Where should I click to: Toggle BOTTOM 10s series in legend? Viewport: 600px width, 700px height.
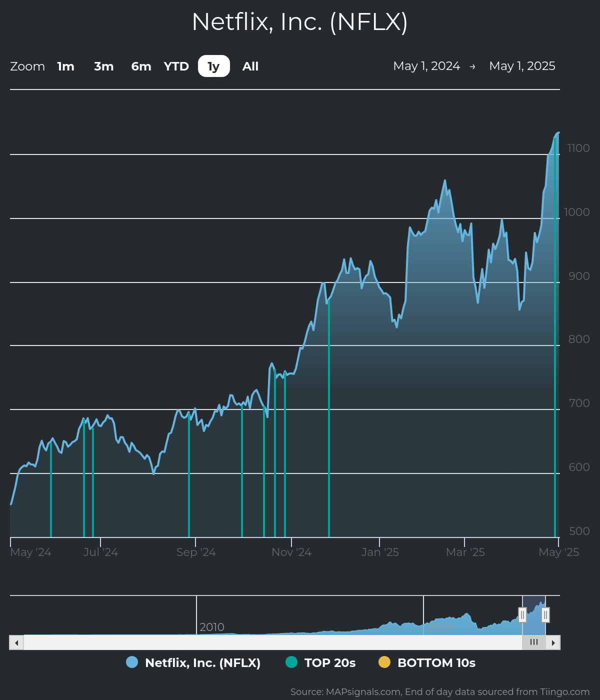tap(436, 662)
